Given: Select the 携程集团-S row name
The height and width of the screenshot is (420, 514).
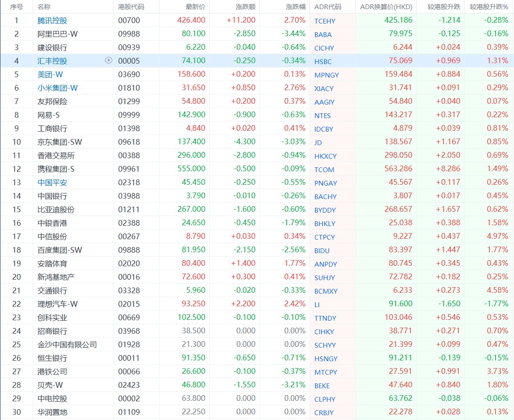Looking at the screenshot, I should (56, 169).
